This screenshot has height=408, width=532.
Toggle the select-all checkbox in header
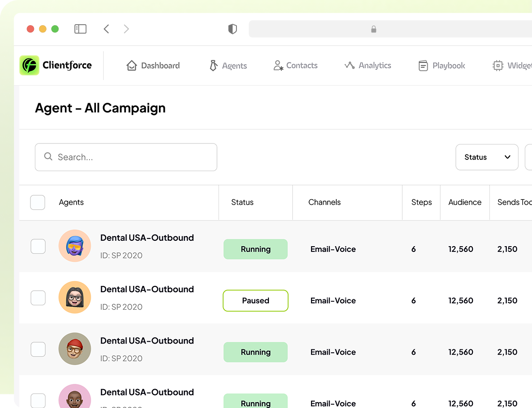pos(38,203)
